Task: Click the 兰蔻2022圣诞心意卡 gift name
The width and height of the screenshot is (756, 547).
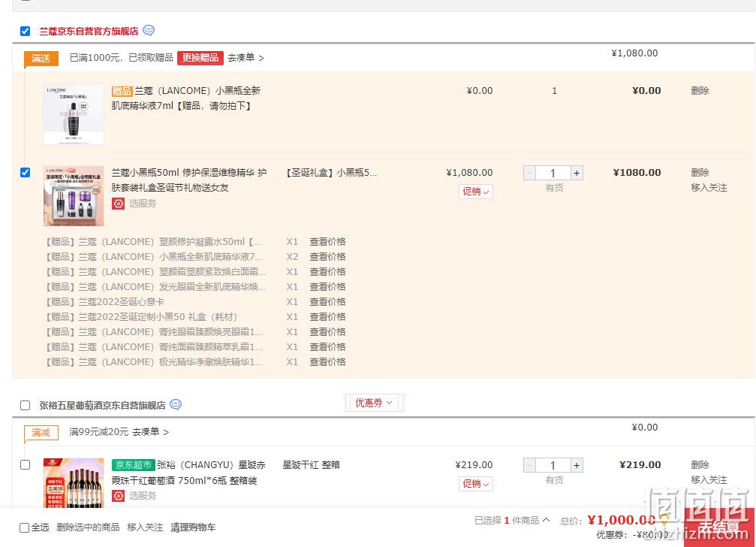Action: tap(104, 301)
